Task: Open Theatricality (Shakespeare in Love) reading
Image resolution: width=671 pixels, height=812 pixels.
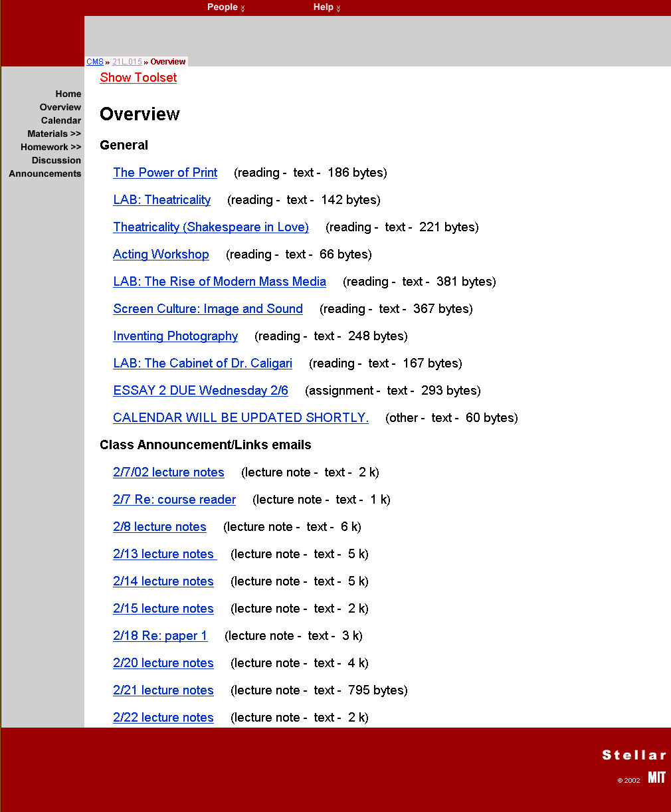Action: tap(211, 227)
